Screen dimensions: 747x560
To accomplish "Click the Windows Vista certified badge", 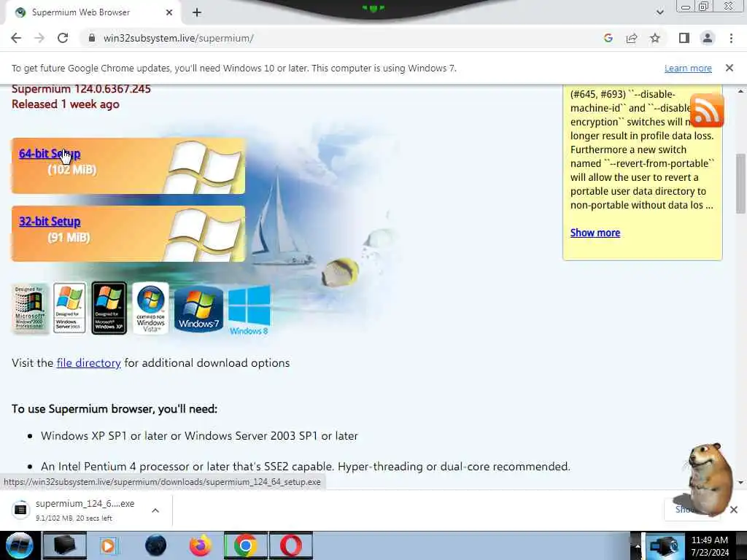I will pyautogui.click(x=150, y=308).
